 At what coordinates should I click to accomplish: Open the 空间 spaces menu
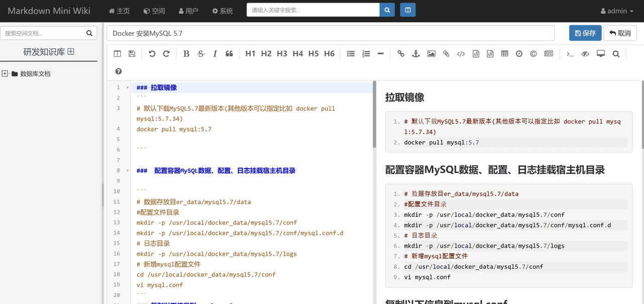pyautogui.click(x=154, y=11)
